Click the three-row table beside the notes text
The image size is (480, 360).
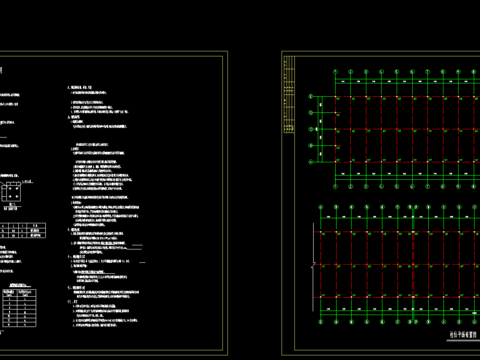[23, 230]
